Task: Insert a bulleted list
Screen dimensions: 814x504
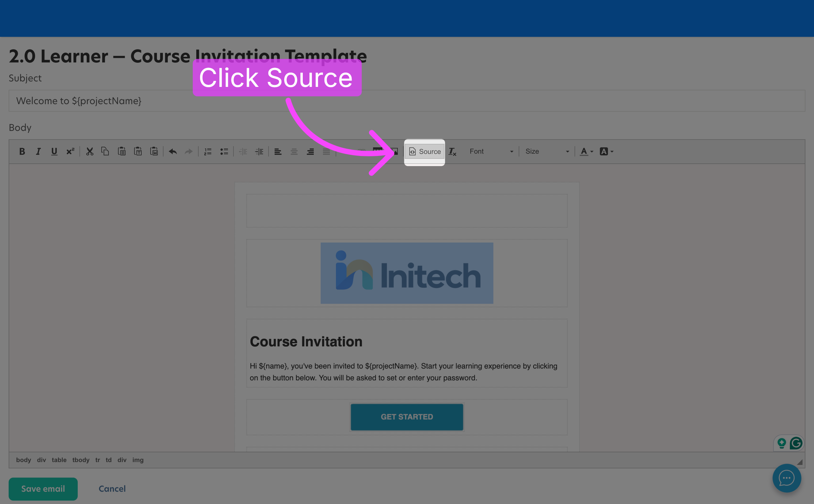Action: [224, 152]
